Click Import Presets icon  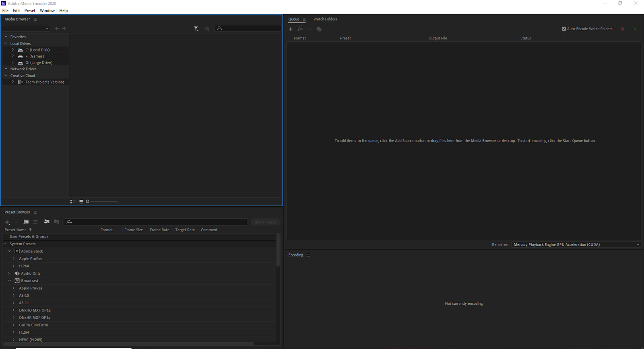point(47,222)
